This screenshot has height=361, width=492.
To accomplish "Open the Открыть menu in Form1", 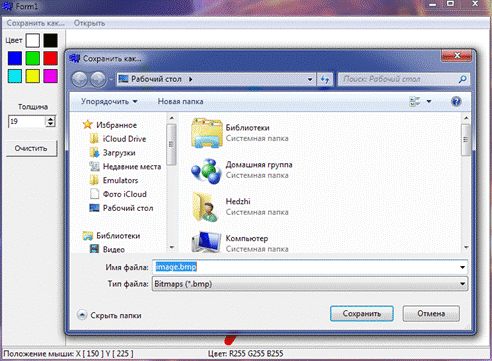I will (89, 23).
